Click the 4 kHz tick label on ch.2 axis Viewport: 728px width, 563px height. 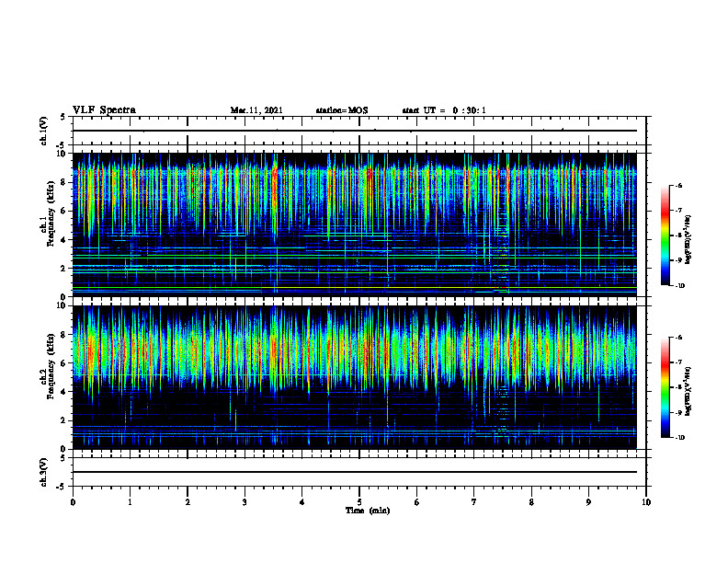pos(63,392)
